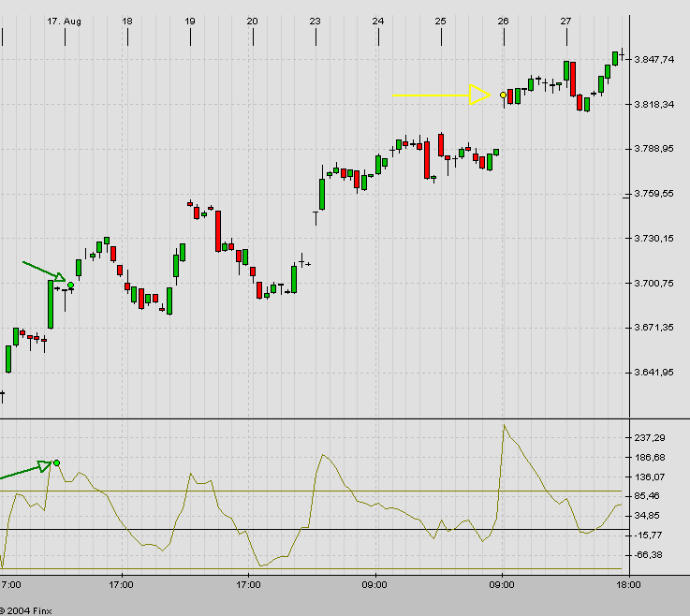Click the 3.730,15 price axis value

[653, 239]
